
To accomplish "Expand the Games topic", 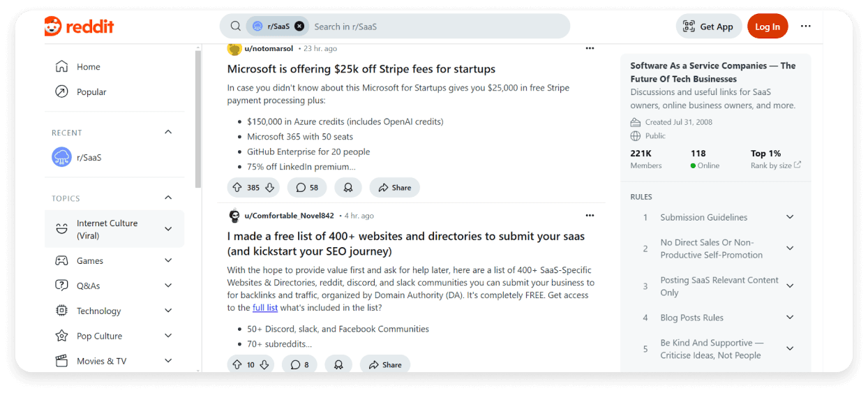I will (x=168, y=260).
